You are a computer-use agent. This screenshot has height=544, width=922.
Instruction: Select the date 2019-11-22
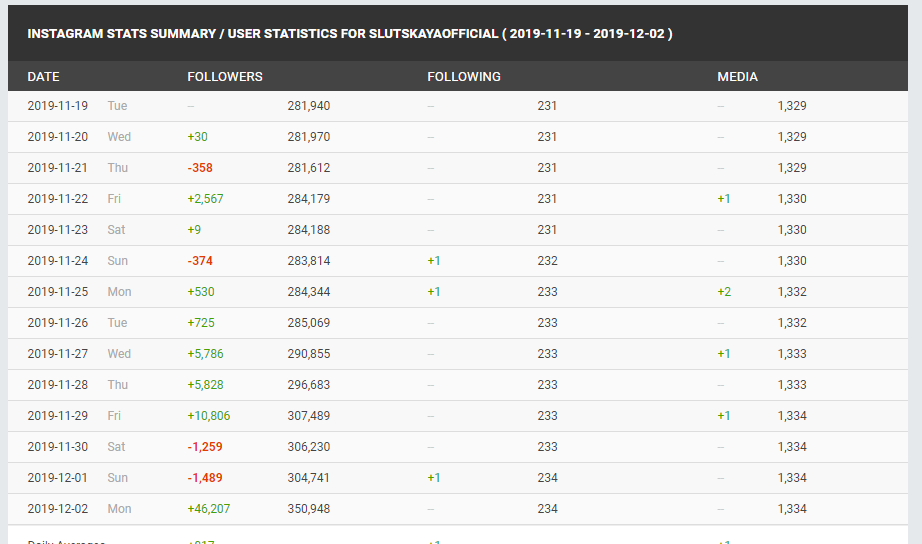(x=58, y=199)
